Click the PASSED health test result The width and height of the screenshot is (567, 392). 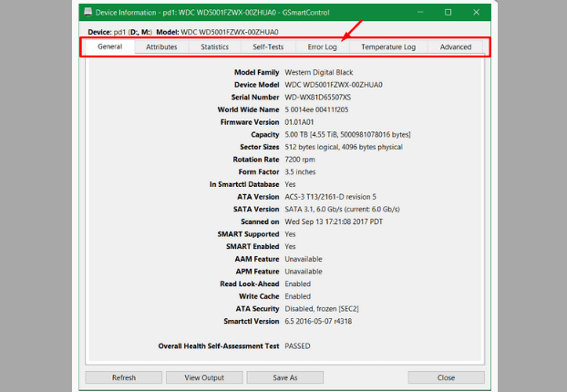point(297,346)
